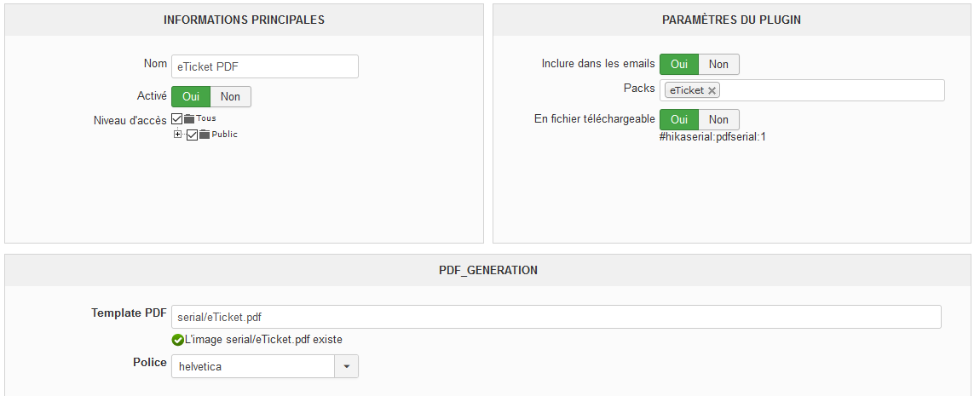Viewport: 980px width, 396px height.
Task: Set Activé to Non
Action: point(230,96)
